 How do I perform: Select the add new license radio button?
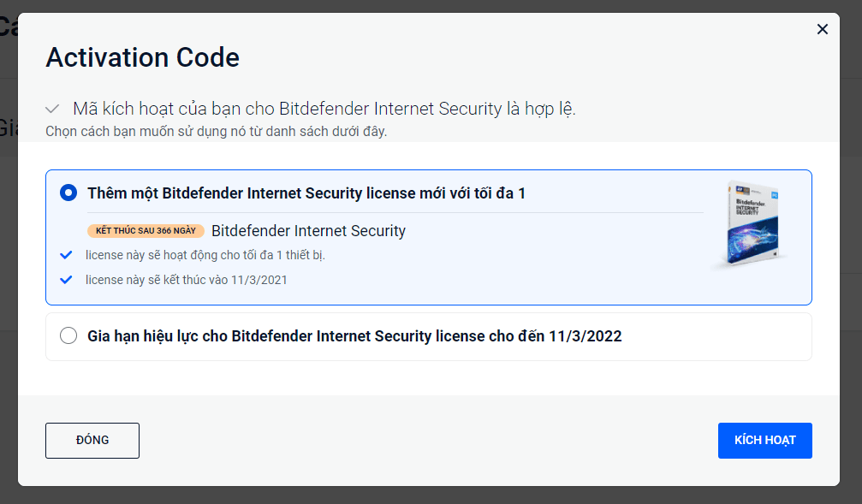(x=68, y=193)
